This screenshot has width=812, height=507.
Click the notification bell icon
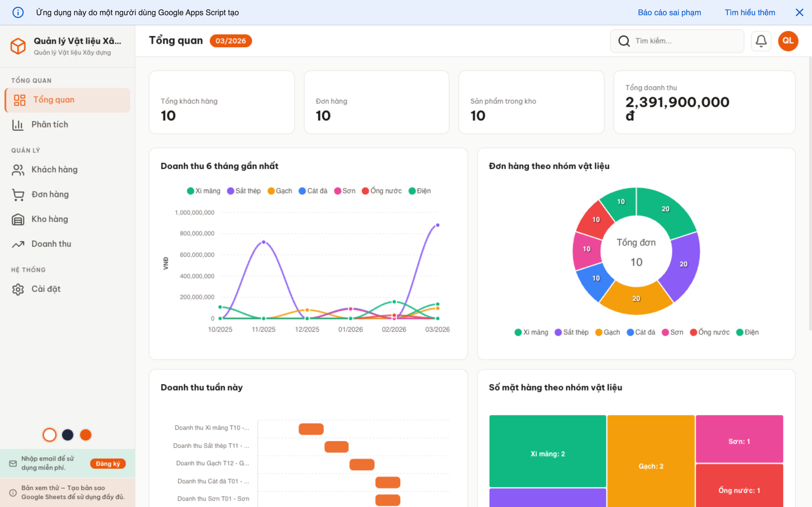[761, 41]
